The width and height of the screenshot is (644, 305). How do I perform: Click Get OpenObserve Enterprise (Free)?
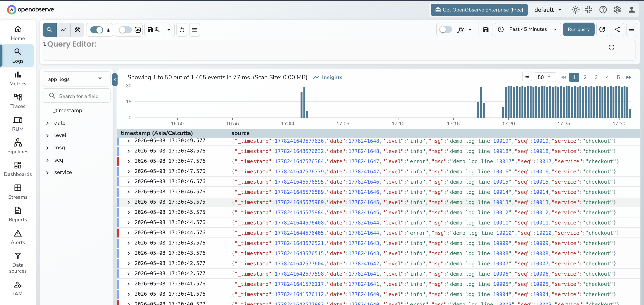pos(479,10)
